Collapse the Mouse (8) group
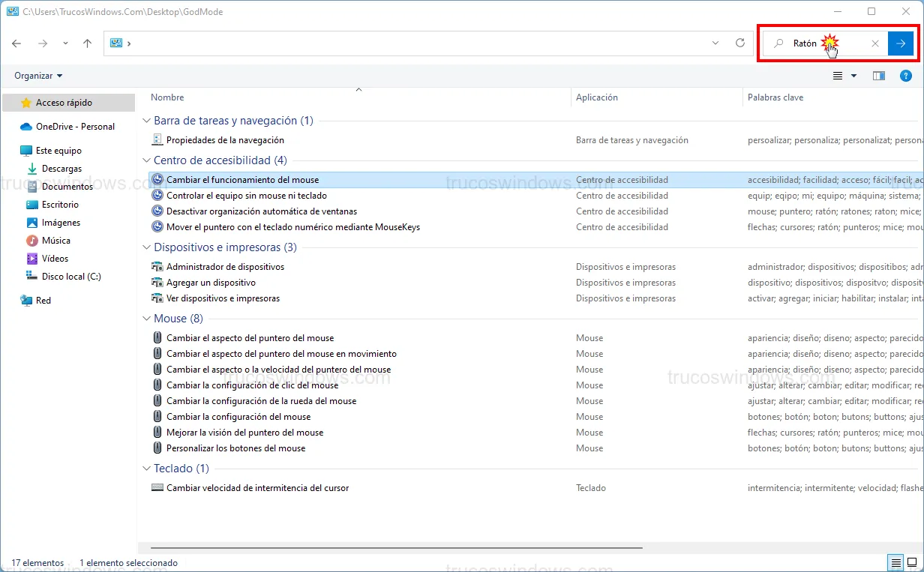Image resolution: width=924 pixels, height=572 pixels. pos(146,319)
